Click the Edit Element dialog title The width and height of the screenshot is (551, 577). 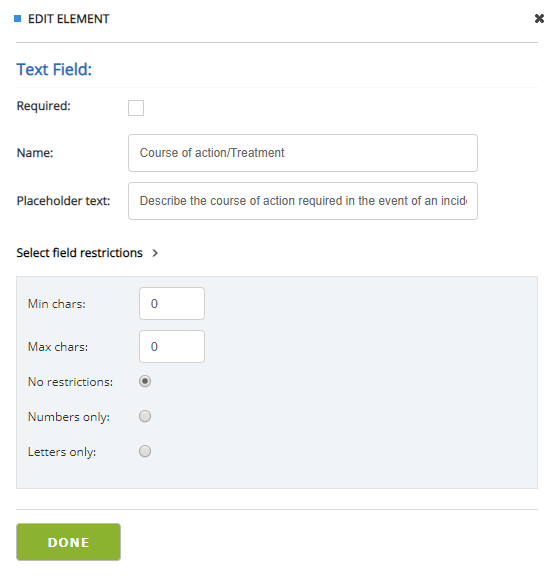[x=69, y=19]
